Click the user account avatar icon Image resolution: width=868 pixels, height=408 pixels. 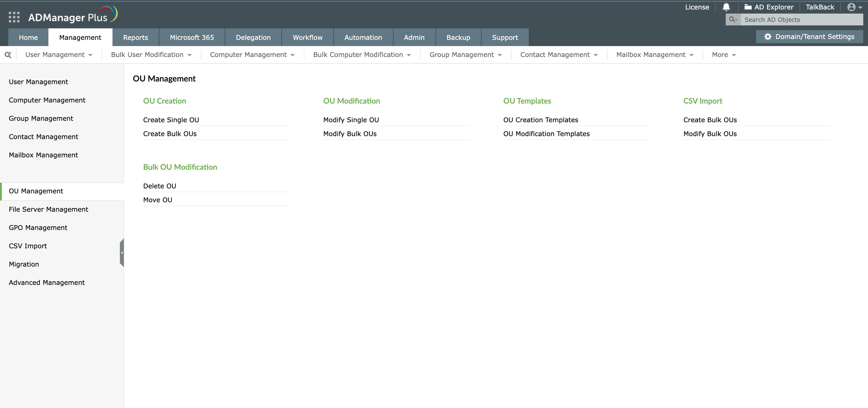pos(851,7)
